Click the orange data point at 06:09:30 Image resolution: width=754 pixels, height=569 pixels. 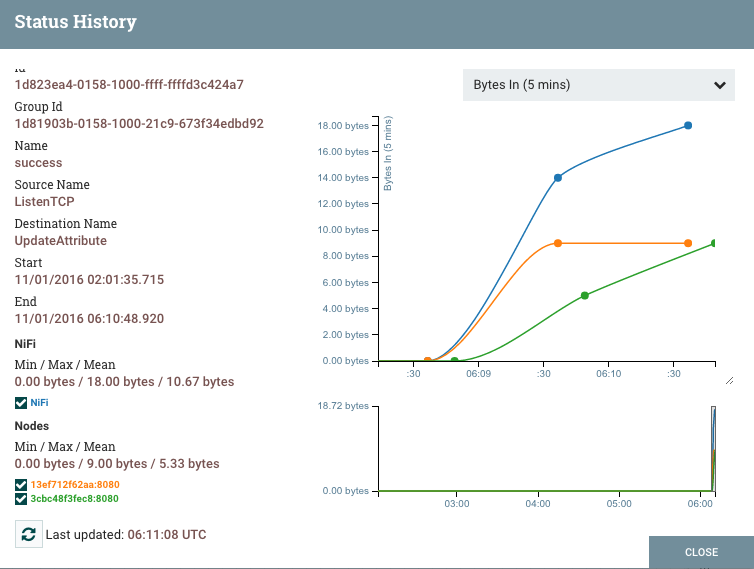[558, 243]
